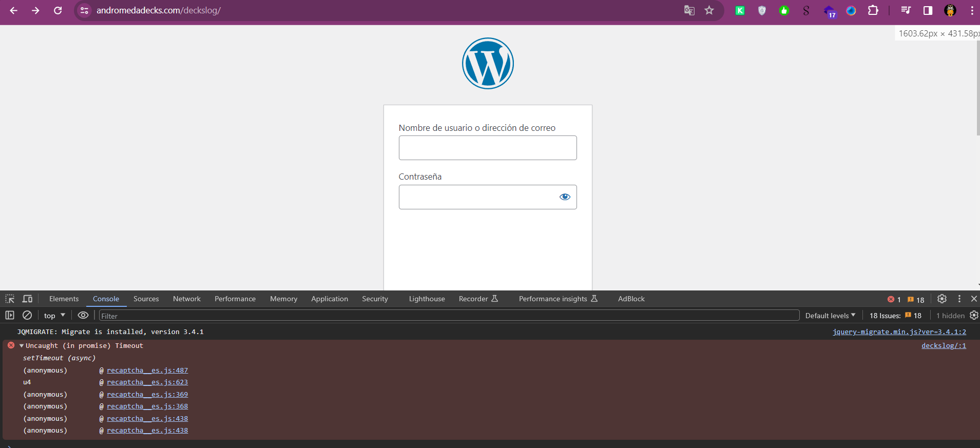Viewport: 980px width, 448px height.
Task: Open the browser side panel
Action: click(928, 10)
